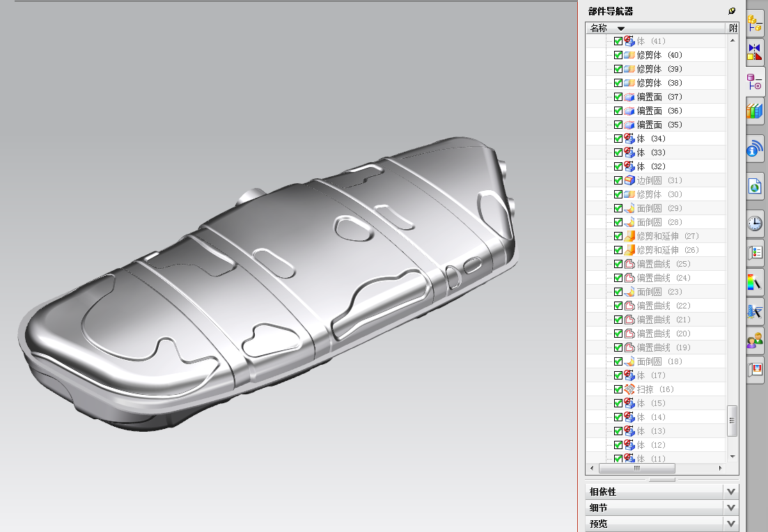The image size is (768, 532).
Task: Select 偏置曲线 (21) text
Action: (x=664, y=320)
